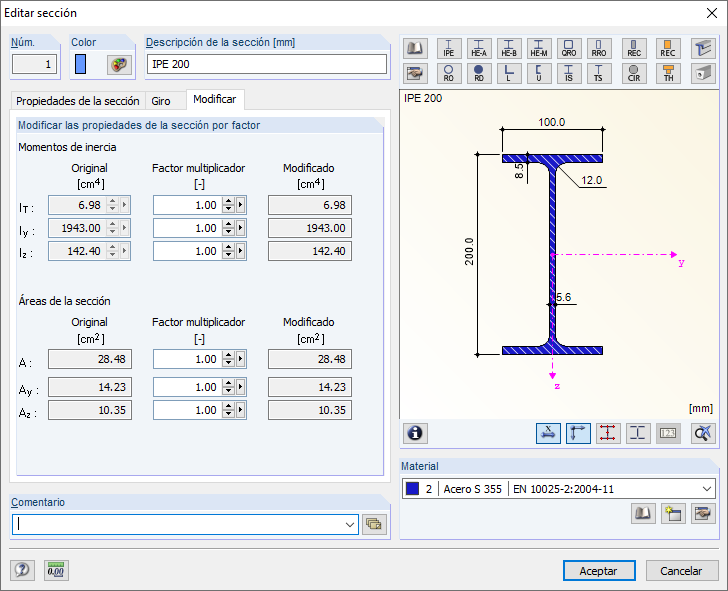The height and width of the screenshot is (591, 728).
Task: Open the Material dropdown list
Action: (707, 489)
